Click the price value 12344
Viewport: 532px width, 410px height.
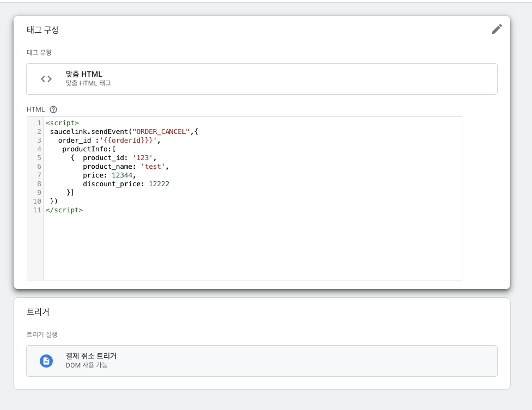click(x=122, y=175)
